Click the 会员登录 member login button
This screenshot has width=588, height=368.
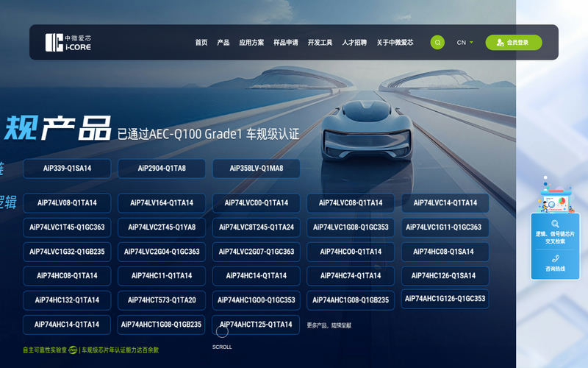[513, 43]
